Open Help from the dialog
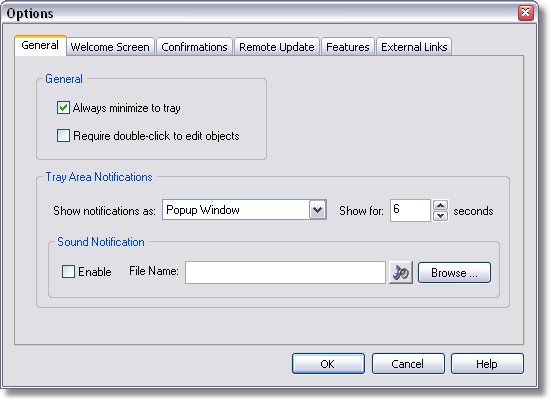The width and height of the screenshot is (551, 401). coord(487,364)
